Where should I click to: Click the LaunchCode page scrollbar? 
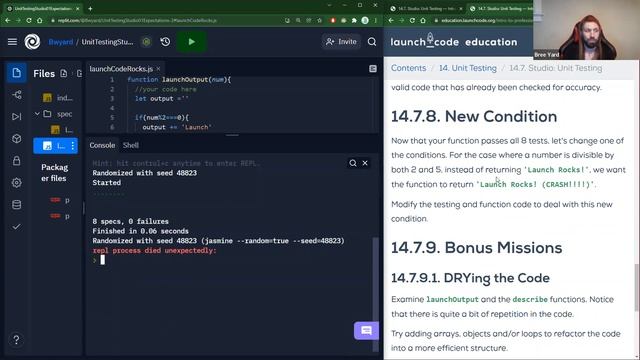coord(636,288)
